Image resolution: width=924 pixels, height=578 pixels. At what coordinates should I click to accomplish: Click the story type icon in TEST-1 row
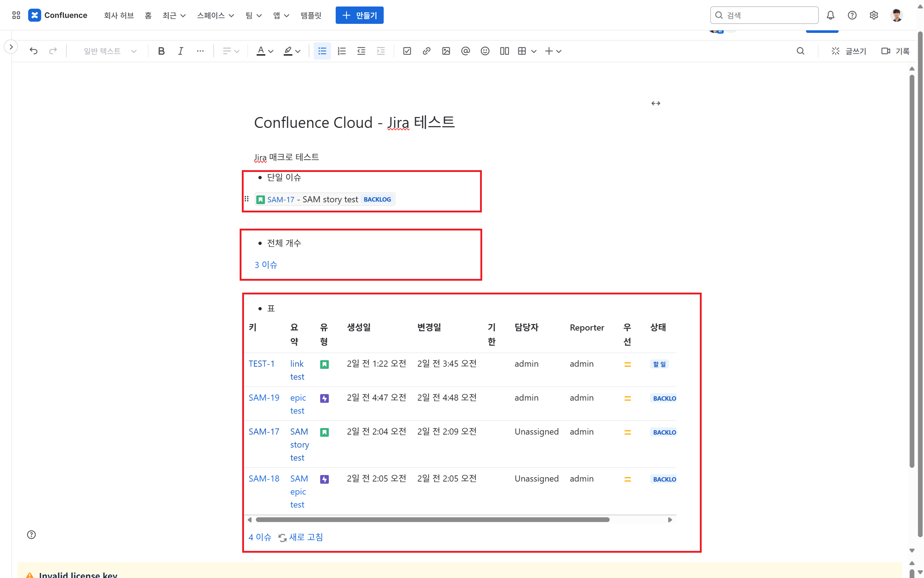point(324,364)
